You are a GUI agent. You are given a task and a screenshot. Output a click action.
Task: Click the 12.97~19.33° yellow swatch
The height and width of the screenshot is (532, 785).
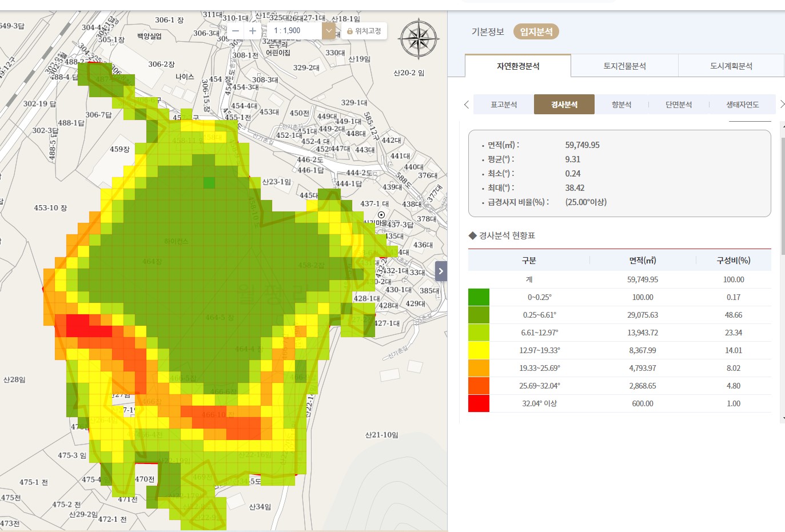click(x=479, y=350)
